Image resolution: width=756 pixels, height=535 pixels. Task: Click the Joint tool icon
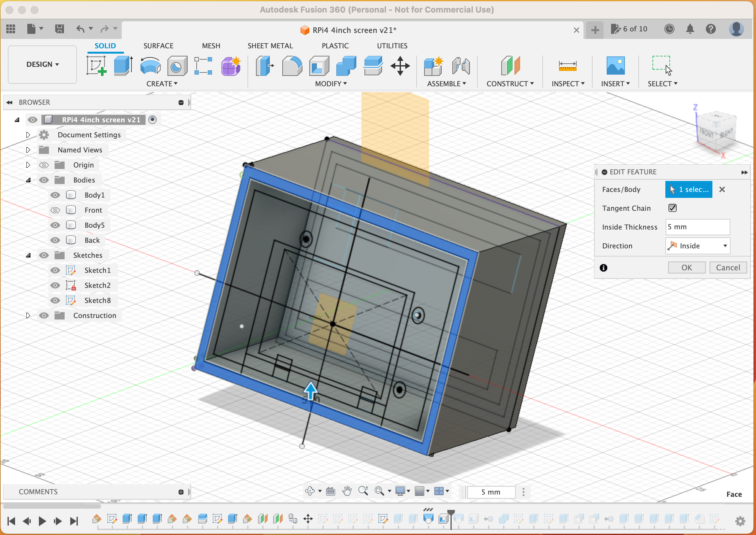(x=461, y=66)
